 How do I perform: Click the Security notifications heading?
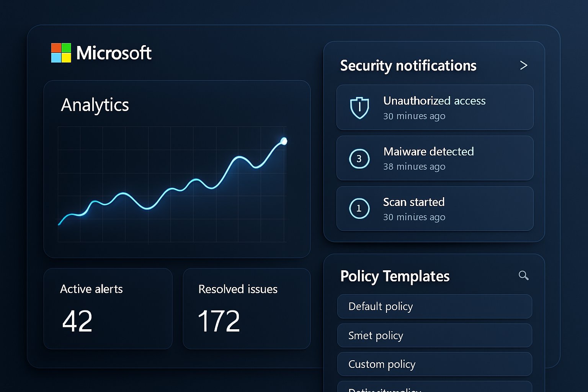click(408, 66)
